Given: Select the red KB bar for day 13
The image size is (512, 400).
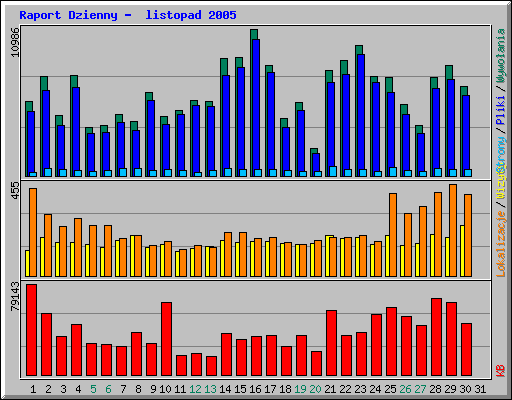Looking at the screenshot, I should point(211,366).
